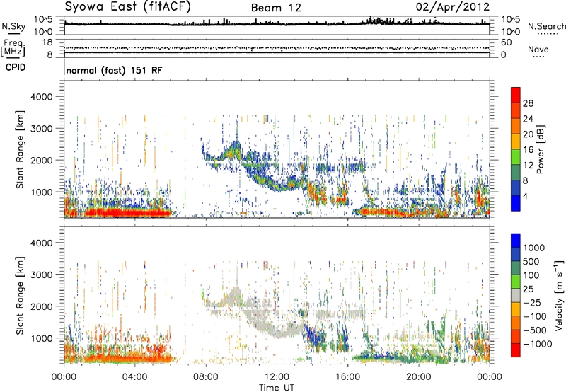
Task: Click the 'Nave' legend label
Action: point(538,50)
